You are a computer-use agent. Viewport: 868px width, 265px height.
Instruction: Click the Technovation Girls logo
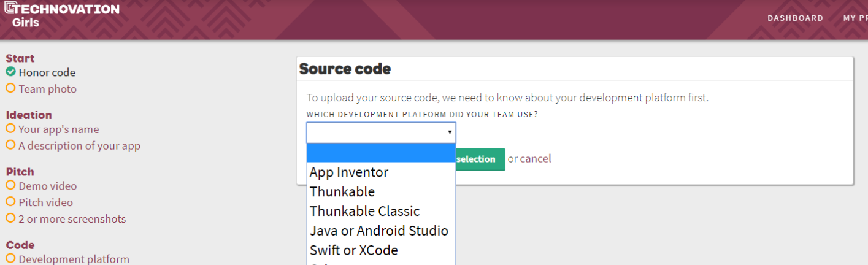point(61,15)
